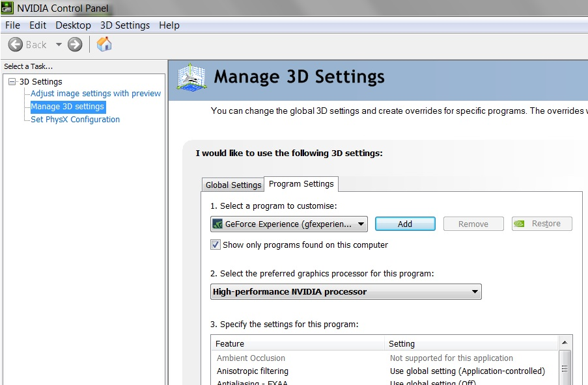Click the Add program button
Screen dimensions: 588x385
click(405, 224)
